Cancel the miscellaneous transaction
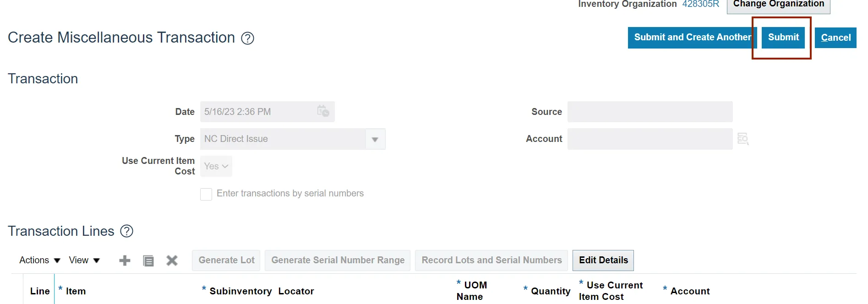 click(x=835, y=38)
